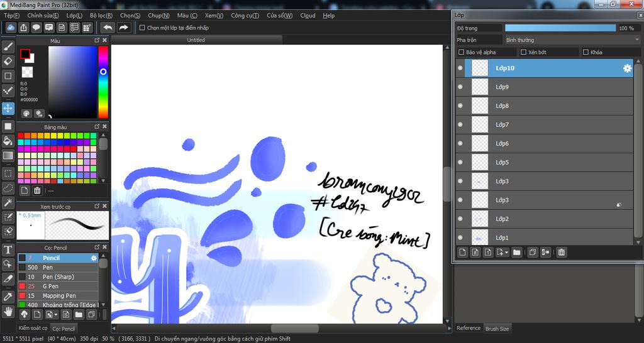Toggle 'Chọn một lớp tại điểm nhấp' checkbox
Viewport: 644px width, 343px height.
click(x=142, y=28)
